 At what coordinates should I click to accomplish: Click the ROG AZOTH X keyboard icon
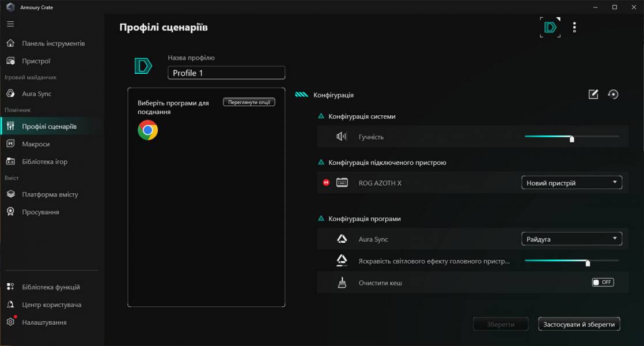pyautogui.click(x=342, y=183)
